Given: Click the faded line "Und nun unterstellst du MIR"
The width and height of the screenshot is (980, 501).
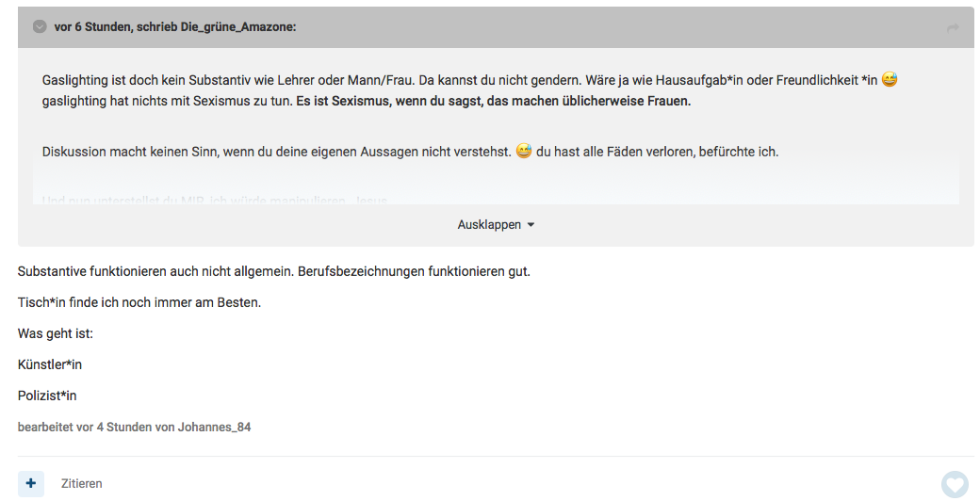Looking at the screenshot, I should tap(214, 200).
